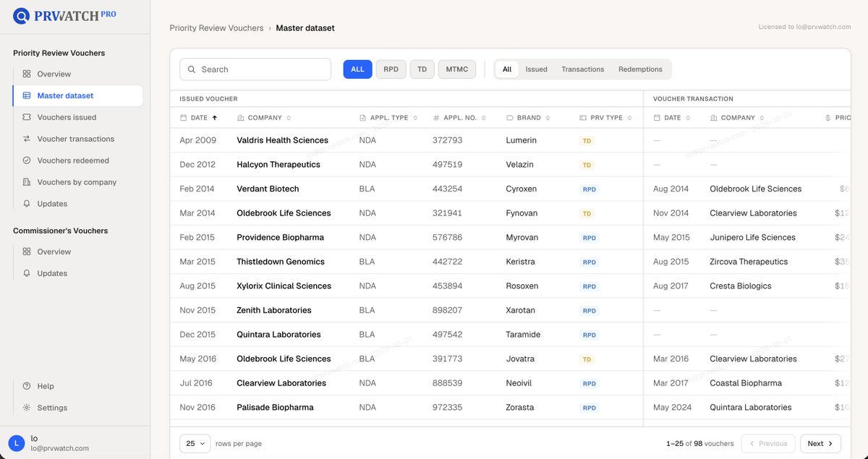Open the rows per page dropdown
Viewport: 868px width, 459px height.
tap(195, 444)
